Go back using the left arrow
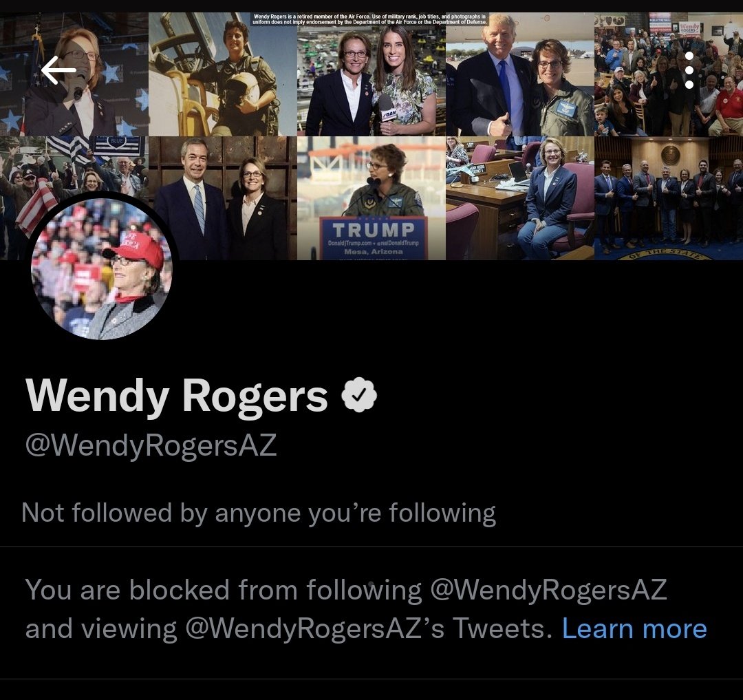The width and height of the screenshot is (743, 700). point(58,70)
